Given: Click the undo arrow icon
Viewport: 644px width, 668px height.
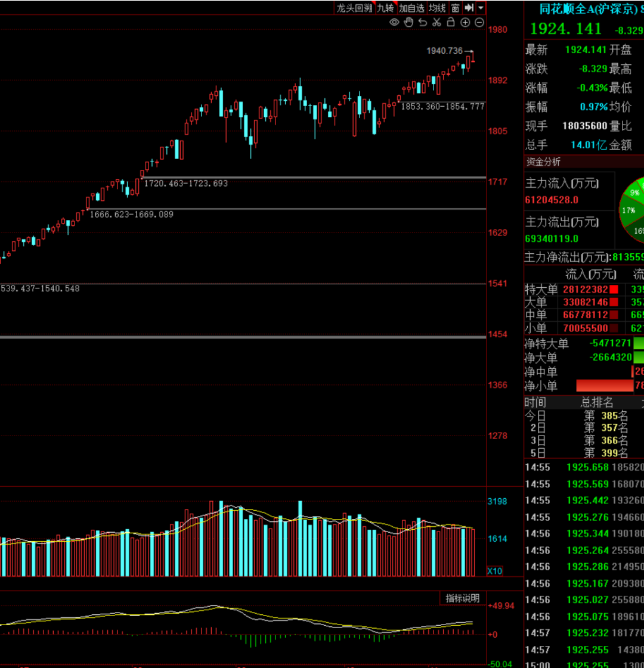Looking at the screenshot, I should (423, 23).
